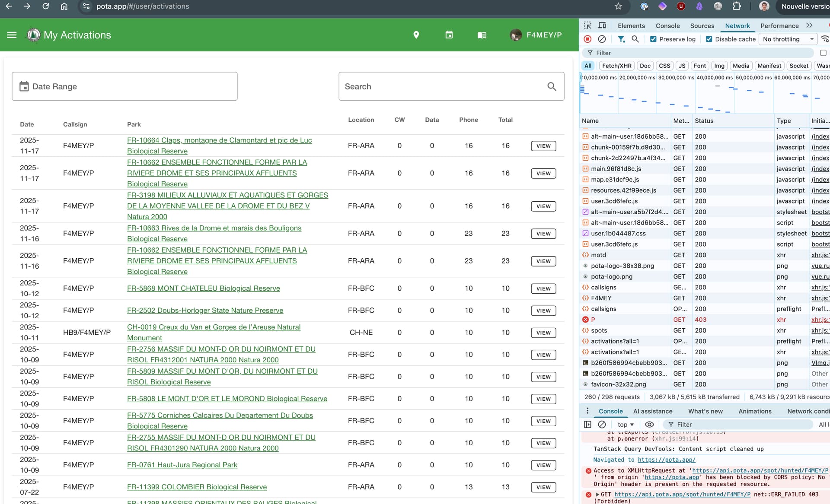
Task: Uncheck the Preserve log checkbox
Action: coord(653,39)
